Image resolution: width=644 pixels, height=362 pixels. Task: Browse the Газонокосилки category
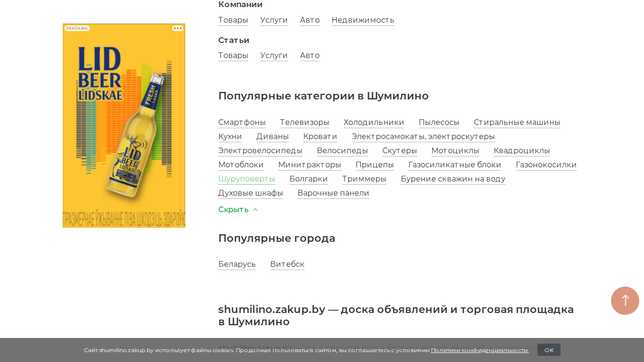pyautogui.click(x=546, y=165)
